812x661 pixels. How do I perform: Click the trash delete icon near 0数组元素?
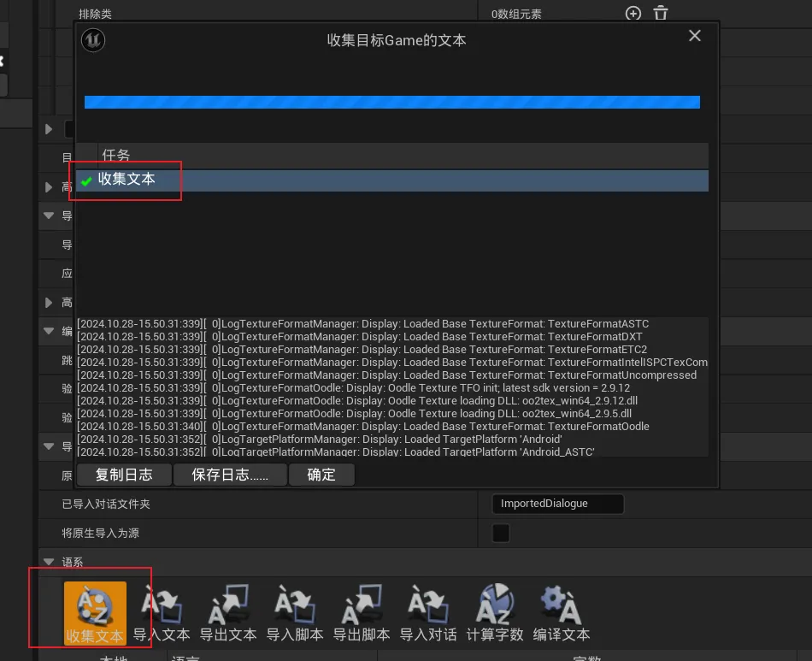coord(659,14)
